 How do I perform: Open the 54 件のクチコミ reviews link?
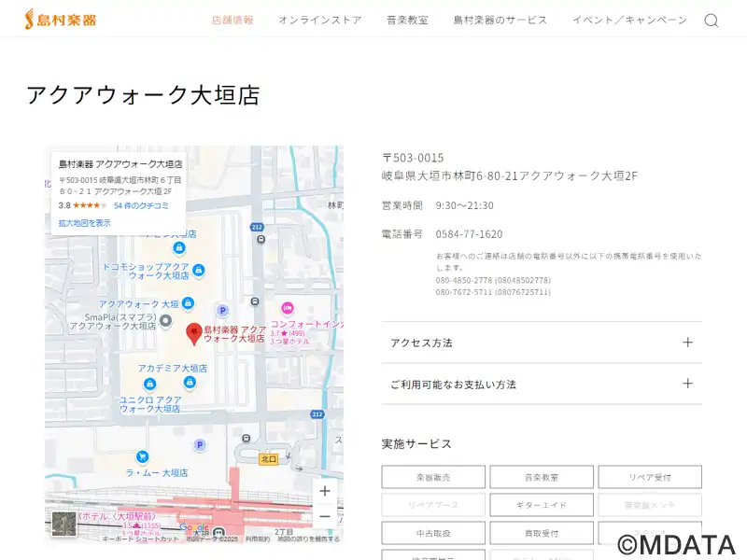[x=141, y=205]
